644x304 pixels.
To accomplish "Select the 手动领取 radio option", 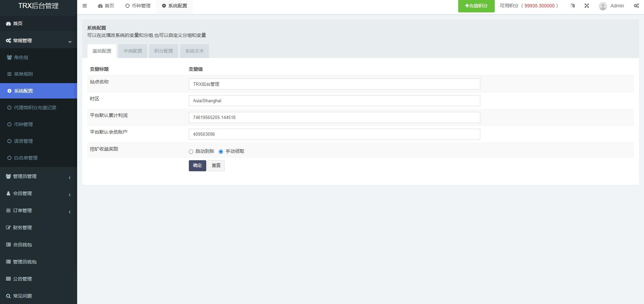I will 221,151.
